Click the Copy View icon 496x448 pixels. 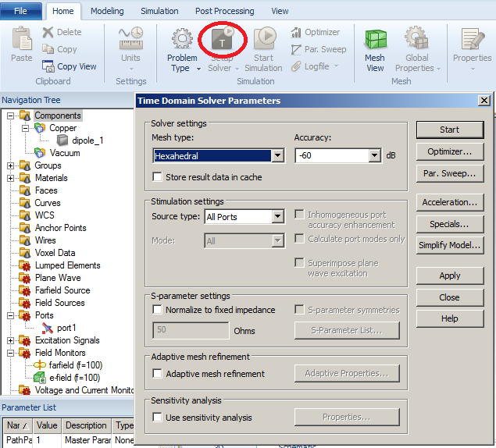(48, 67)
